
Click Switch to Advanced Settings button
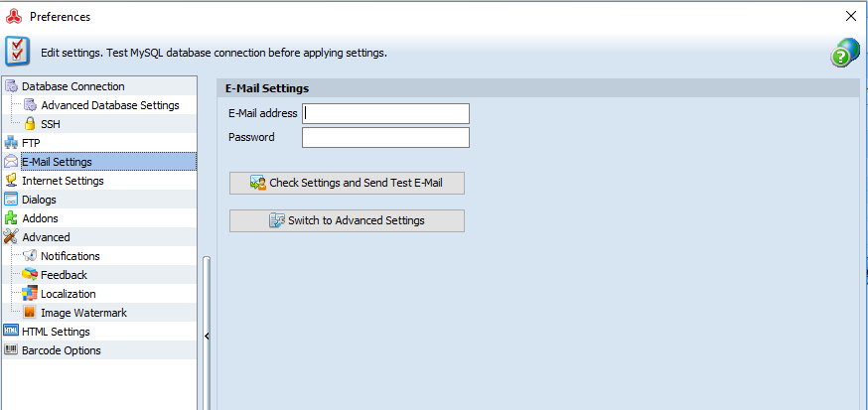click(x=347, y=220)
